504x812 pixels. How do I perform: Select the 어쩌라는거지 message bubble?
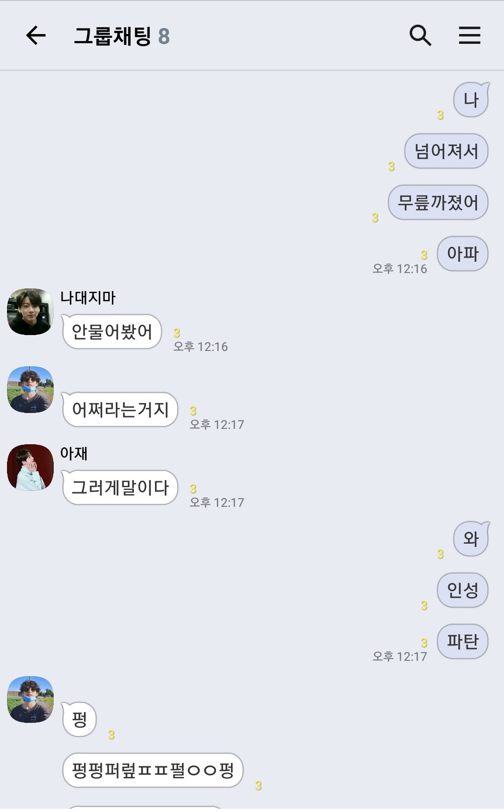[120, 410]
